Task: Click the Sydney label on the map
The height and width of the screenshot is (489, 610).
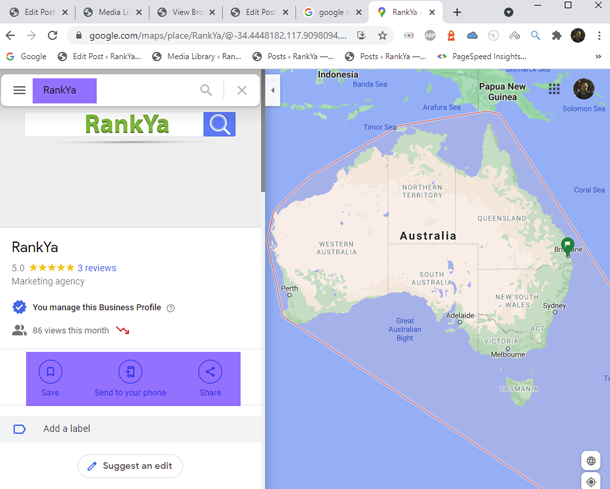Action: (554, 306)
